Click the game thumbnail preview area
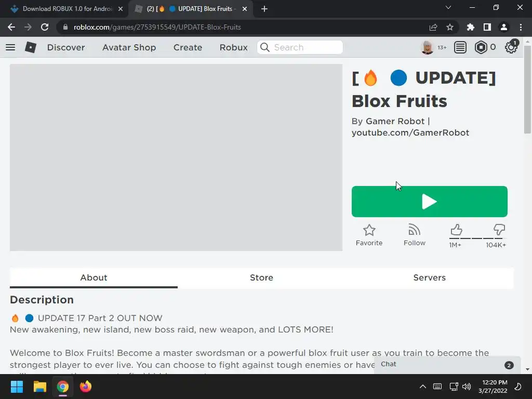The image size is (532, 399). coord(176,157)
